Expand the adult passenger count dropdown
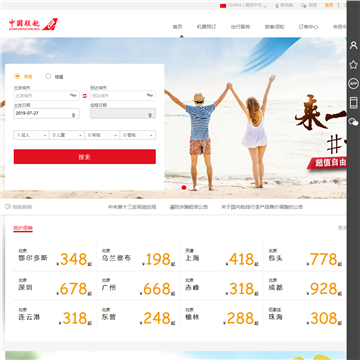The height and width of the screenshot is (360, 360). 32,135
